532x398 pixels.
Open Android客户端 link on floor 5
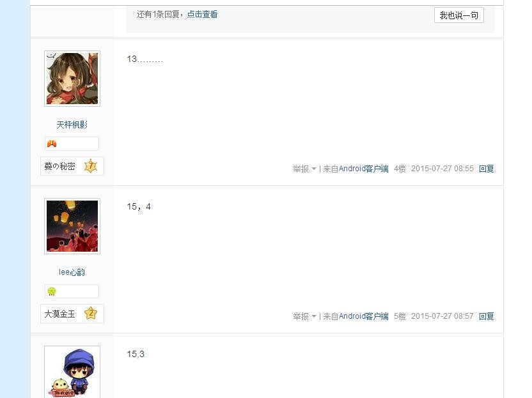click(x=363, y=316)
